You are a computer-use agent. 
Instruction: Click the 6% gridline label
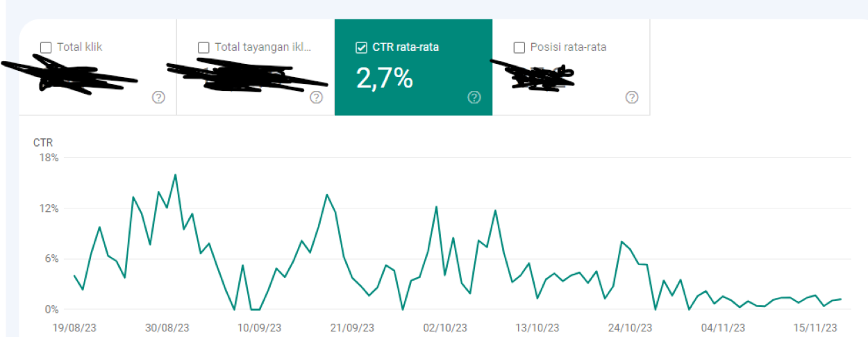click(x=51, y=259)
